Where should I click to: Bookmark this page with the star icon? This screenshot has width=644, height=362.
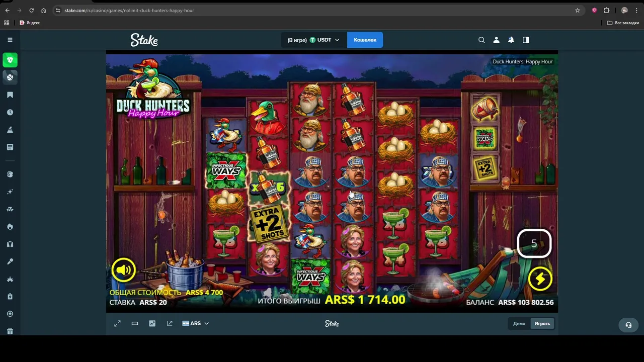coord(578,10)
